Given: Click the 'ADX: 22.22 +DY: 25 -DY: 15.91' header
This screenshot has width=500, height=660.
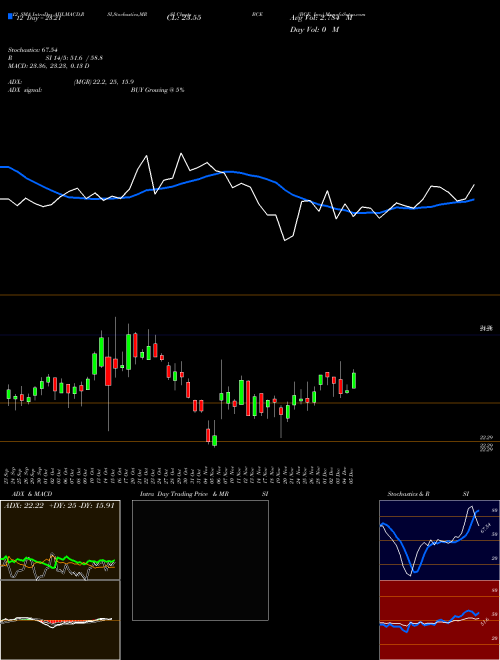Looking at the screenshot, I should [59, 506].
